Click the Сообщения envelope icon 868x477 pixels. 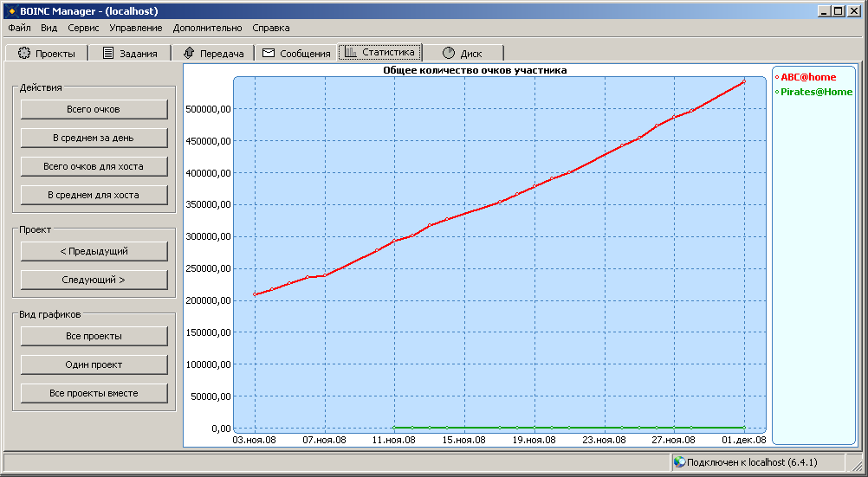click(x=269, y=54)
